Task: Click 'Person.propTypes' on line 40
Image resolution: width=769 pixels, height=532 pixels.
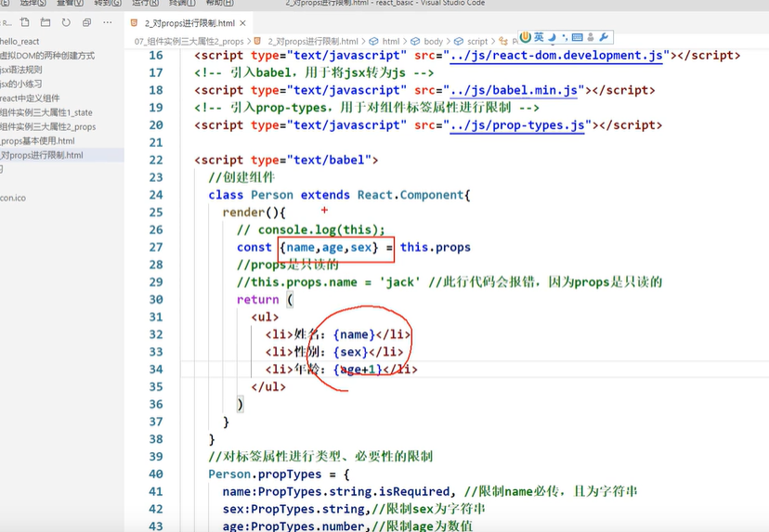Action: tap(265, 474)
